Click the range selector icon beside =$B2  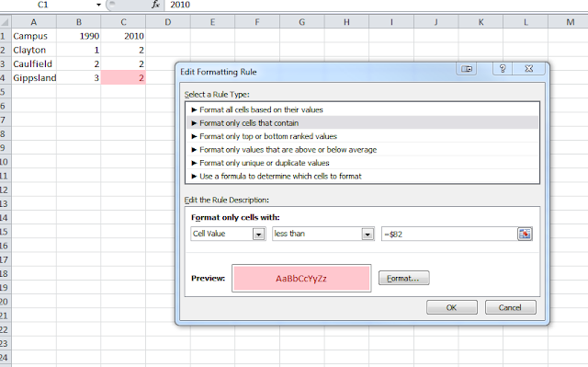click(x=525, y=234)
